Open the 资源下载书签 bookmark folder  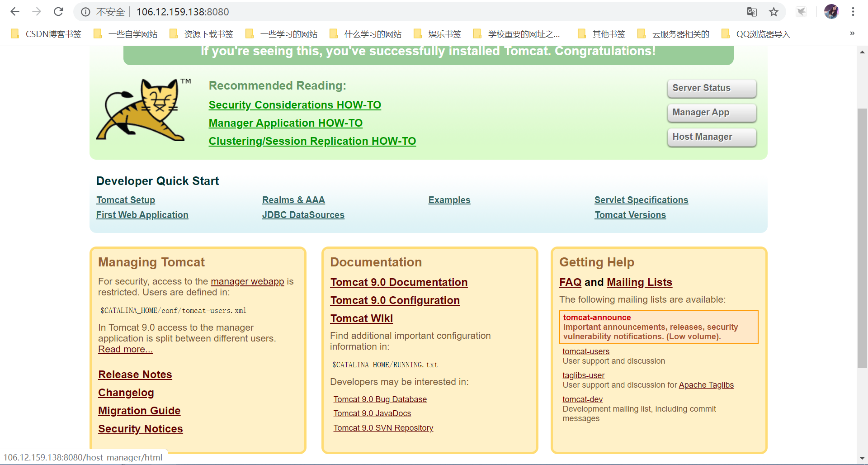[201, 34]
